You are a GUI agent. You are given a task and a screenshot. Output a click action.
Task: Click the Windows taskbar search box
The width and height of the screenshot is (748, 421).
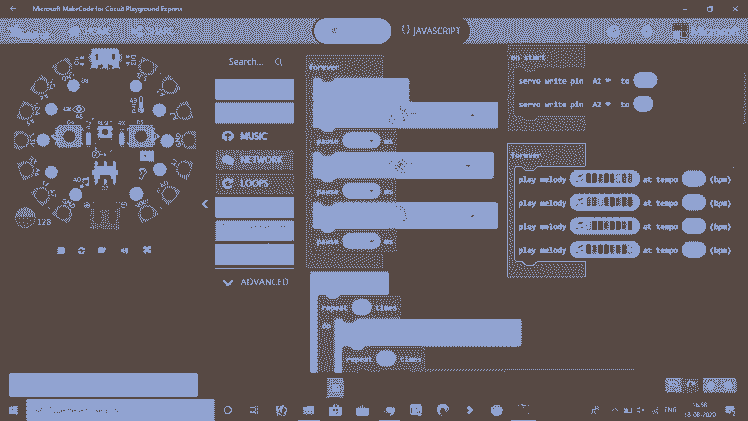click(120, 410)
